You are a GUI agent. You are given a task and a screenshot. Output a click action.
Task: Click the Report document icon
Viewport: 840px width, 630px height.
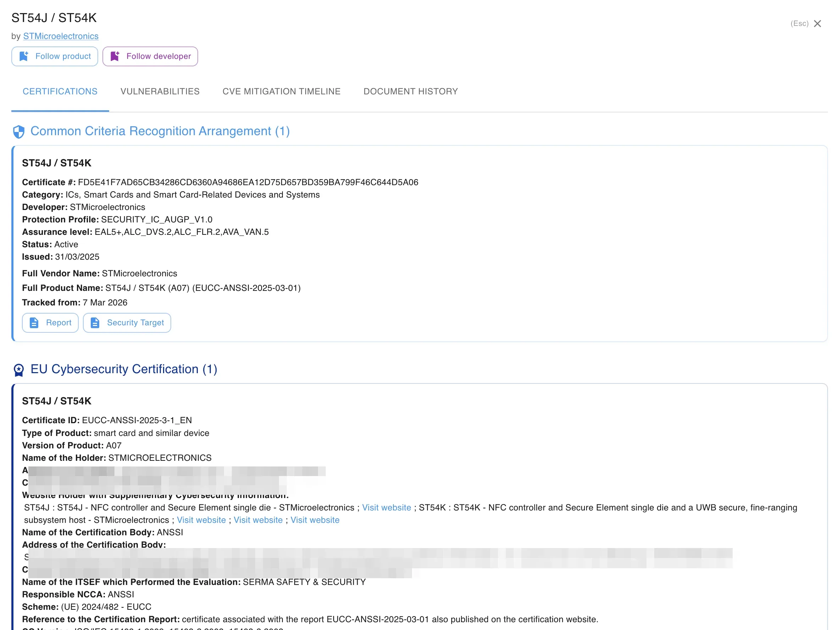coord(34,322)
